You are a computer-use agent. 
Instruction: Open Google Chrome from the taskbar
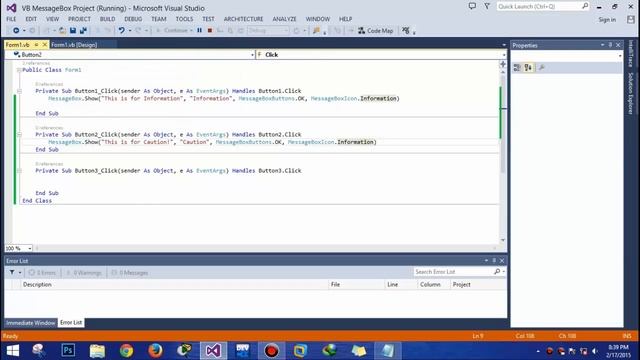click(x=127, y=351)
